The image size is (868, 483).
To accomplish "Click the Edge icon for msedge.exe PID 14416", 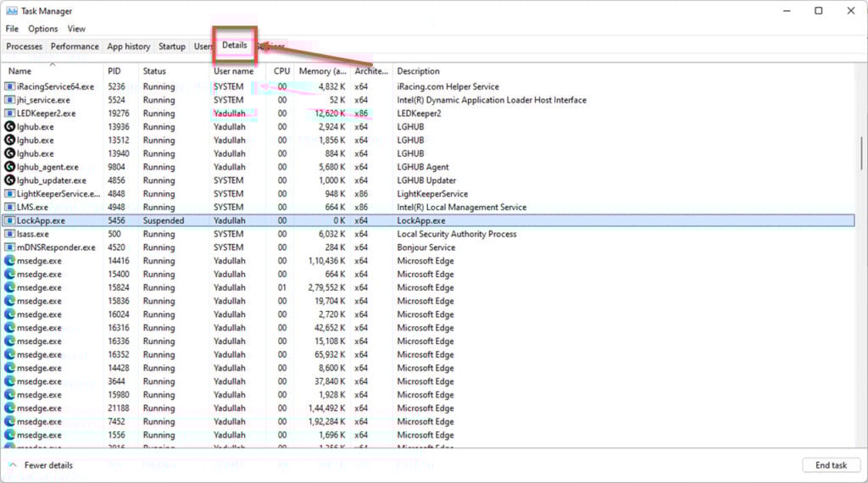I will pyautogui.click(x=9, y=261).
